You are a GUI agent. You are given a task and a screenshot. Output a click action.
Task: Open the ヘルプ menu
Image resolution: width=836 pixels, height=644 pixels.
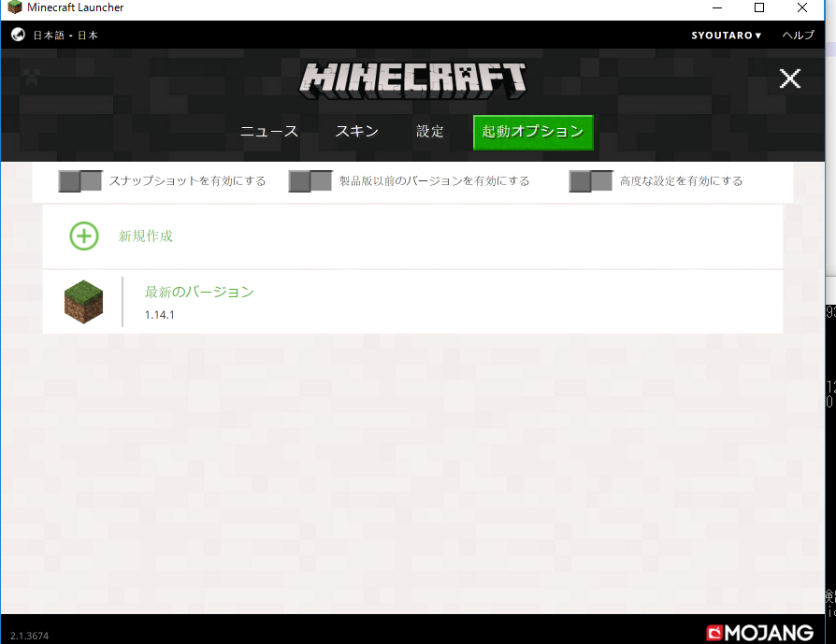click(x=798, y=36)
